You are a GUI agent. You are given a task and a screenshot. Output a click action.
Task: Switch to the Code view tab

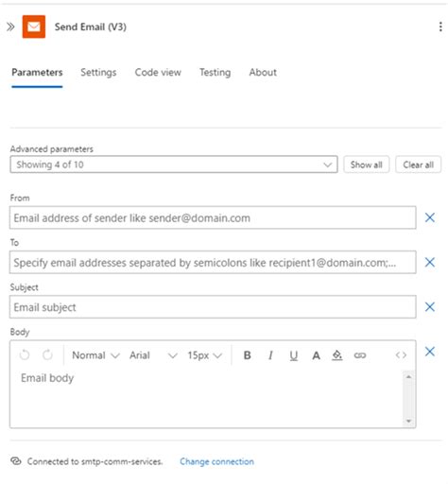[x=158, y=73]
